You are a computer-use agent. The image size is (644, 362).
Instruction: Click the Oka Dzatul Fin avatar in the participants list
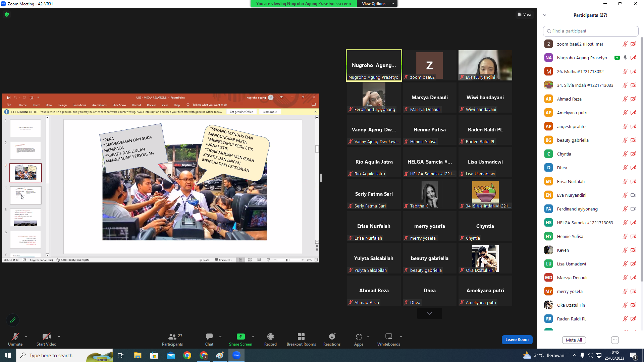coord(548,305)
